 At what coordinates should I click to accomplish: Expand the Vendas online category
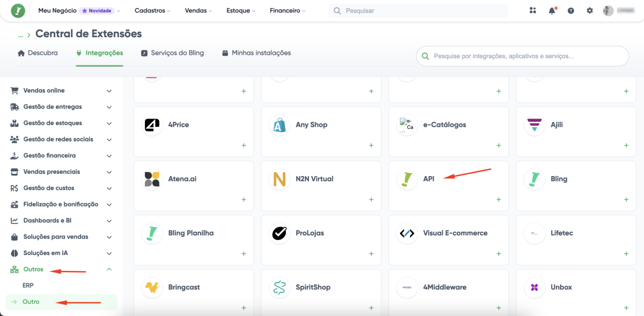click(61, 90)
